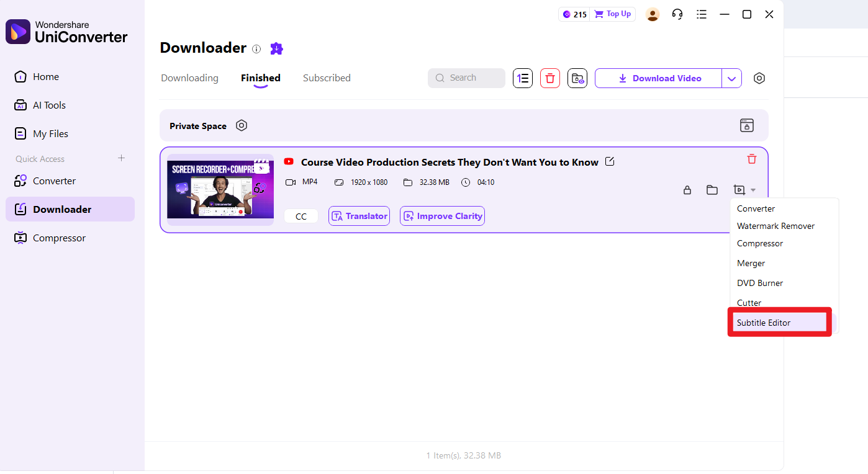Click Top Up to buy credits

(613, 14)
